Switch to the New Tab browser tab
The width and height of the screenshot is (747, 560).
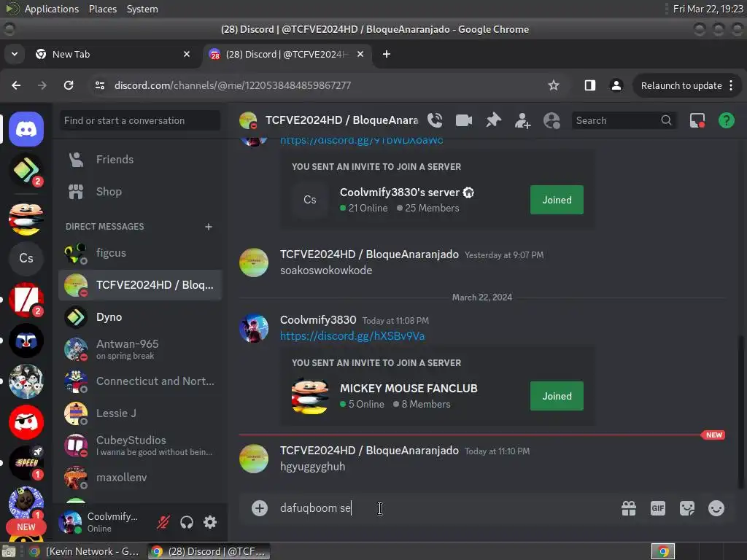point(113,54)
